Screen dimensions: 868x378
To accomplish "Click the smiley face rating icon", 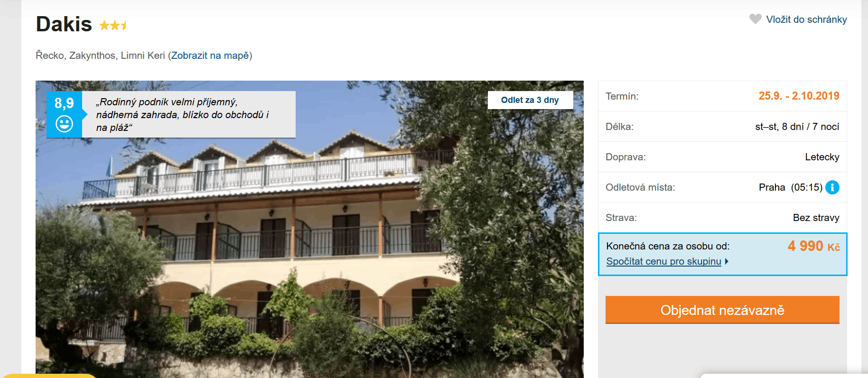I will click(64, 124).
